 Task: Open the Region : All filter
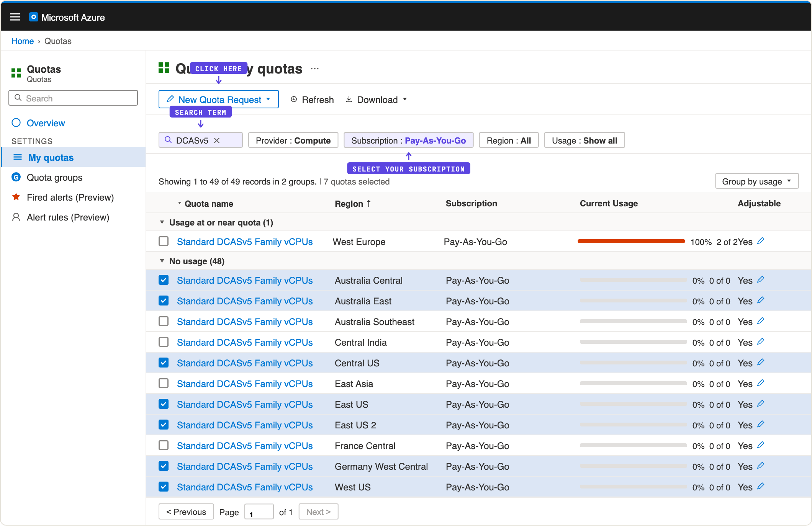509,140
